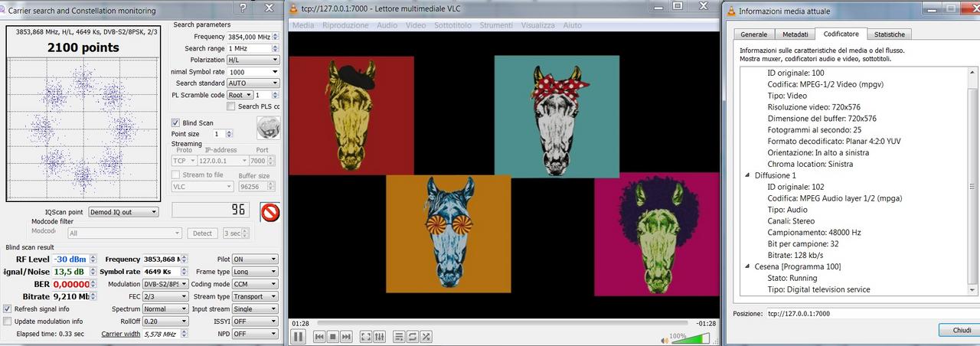Switch to the Statistiche tab

[x=890, y=34]
